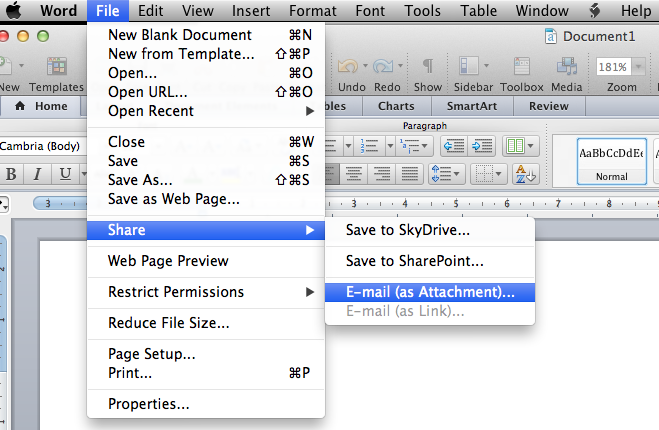Choose Print... in File menu
Image resolution: width=659 pixels, height=430 pixels.
click(206, 373)
